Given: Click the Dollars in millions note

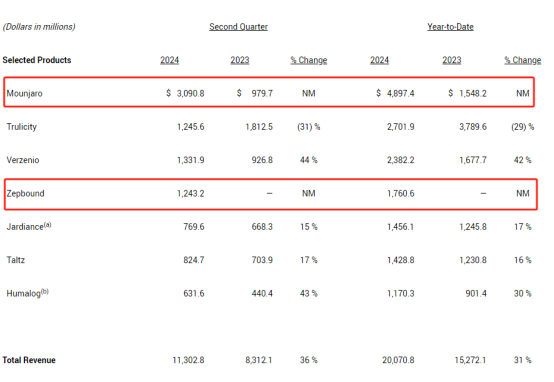Looking at the screenshot, I should [x=39, y=27].
